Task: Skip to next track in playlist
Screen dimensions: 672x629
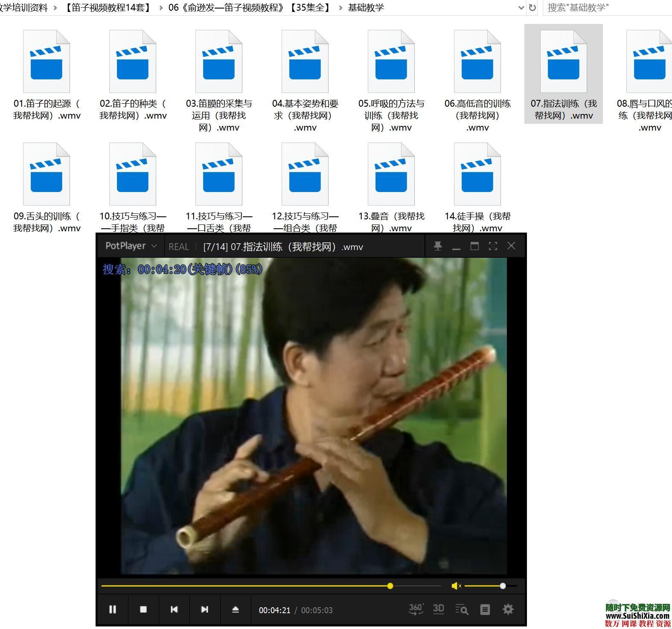Action: tap(205, 609)
